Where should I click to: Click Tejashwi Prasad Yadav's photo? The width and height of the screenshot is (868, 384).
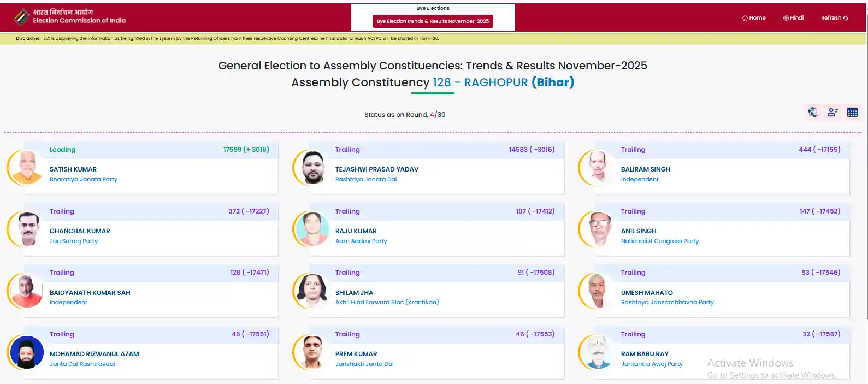point(312,168)
